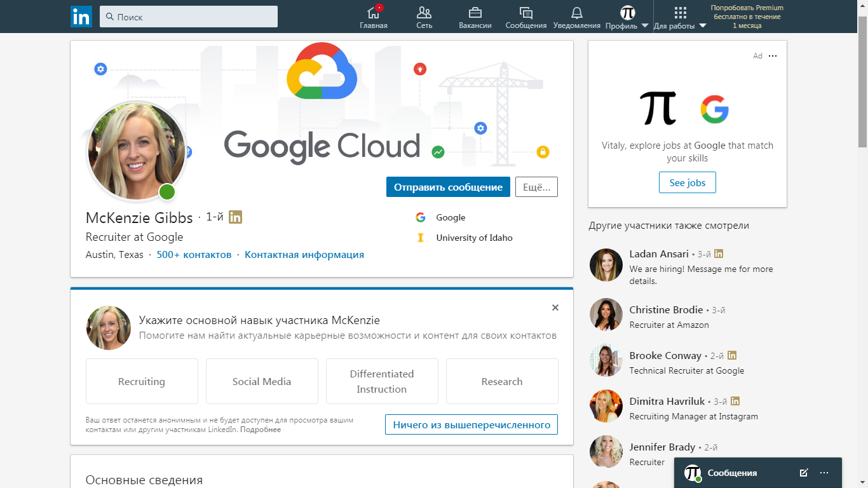Click the name Jennifer Brady
Viewport: 868px width, 488px height.
pos(662,447)
